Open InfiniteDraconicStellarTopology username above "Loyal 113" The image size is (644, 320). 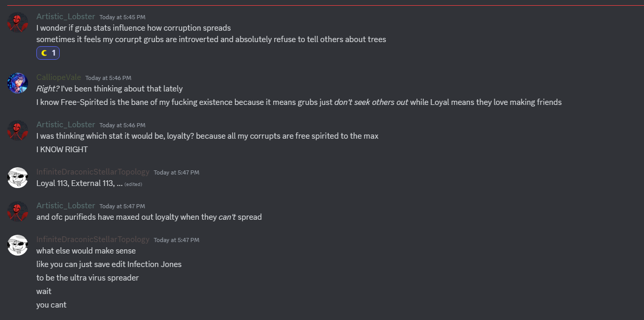tap(92, 172)
